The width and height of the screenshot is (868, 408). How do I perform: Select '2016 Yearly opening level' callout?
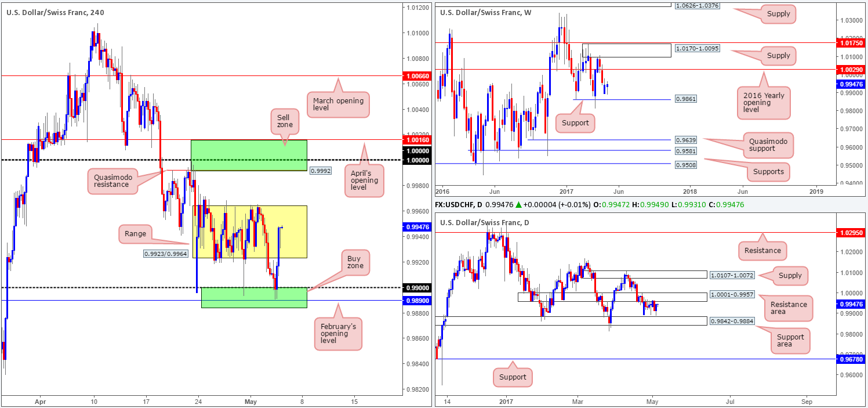(x=764, y=102)
